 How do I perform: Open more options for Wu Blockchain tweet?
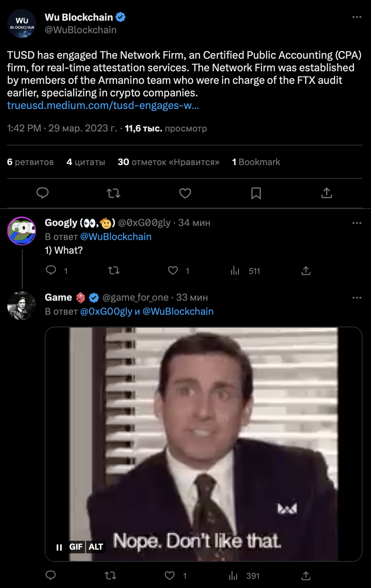click(x=357, y=17)
